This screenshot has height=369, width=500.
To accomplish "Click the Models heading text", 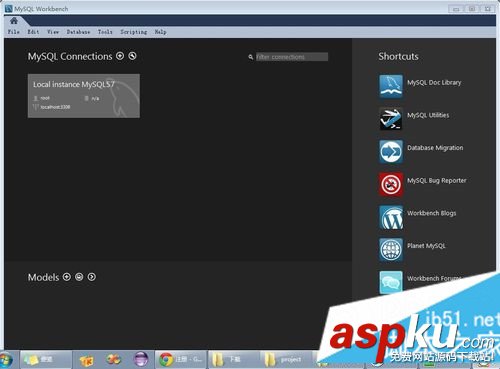I will pyautogui.click(x=43, y=277).
